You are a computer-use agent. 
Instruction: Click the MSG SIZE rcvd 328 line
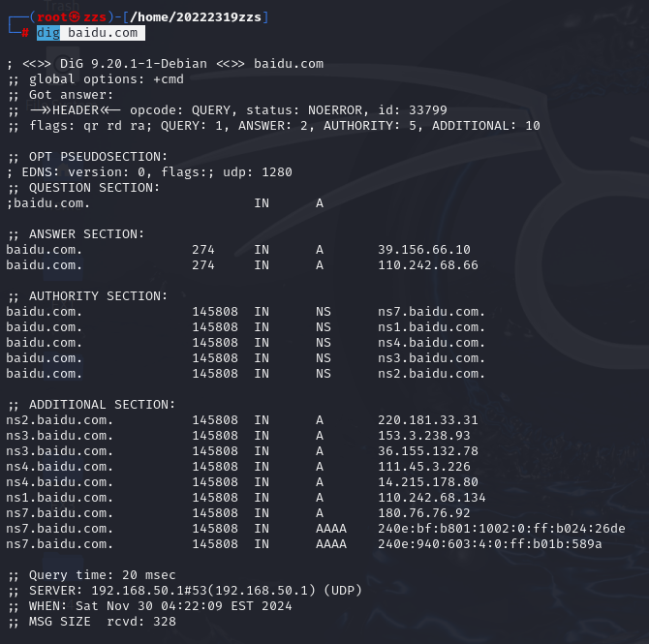click(x=91, y=621)
